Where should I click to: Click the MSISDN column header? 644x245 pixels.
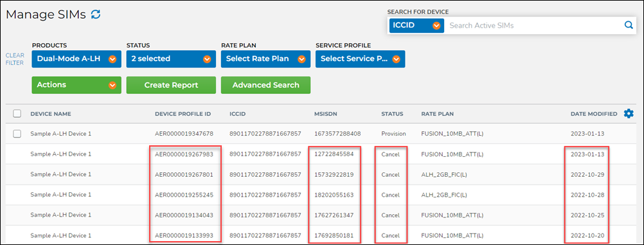[x=326, y=114]
